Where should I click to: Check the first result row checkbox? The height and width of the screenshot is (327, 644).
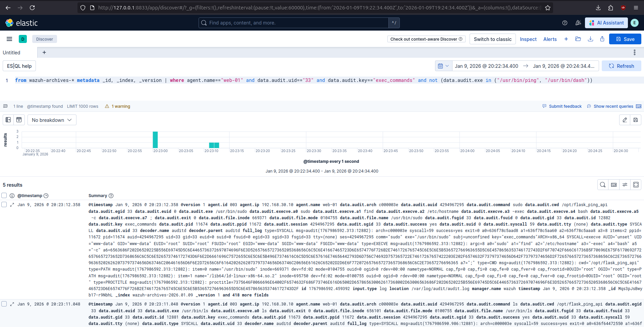pyautogui.click(x=4, y=205)
